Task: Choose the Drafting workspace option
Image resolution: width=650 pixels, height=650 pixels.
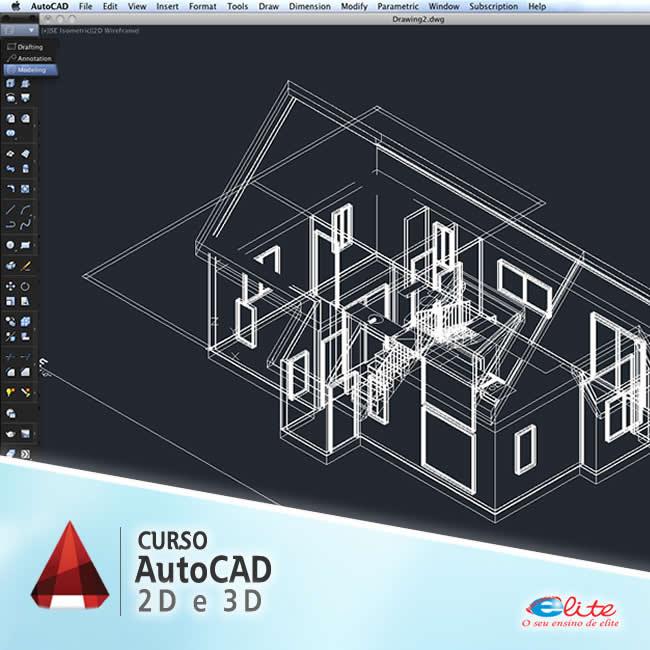Action: point(30,47)
